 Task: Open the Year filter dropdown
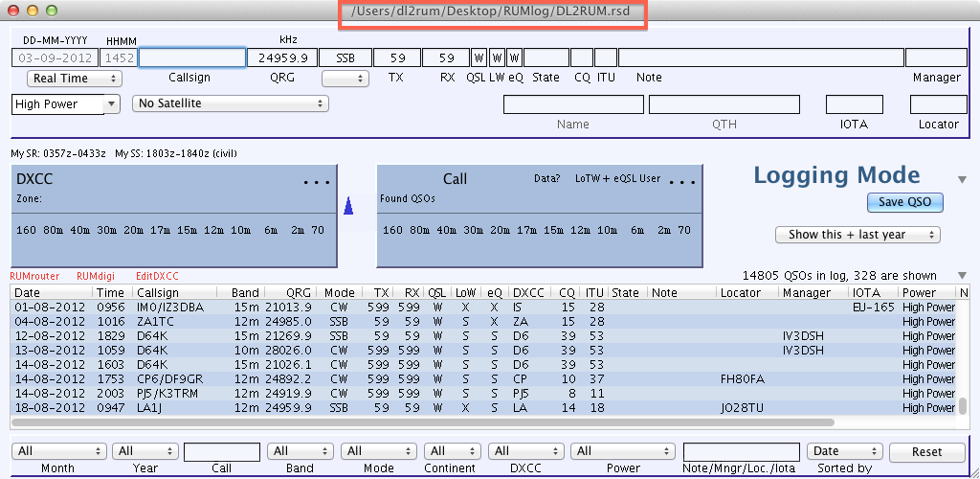coord(145,451)
